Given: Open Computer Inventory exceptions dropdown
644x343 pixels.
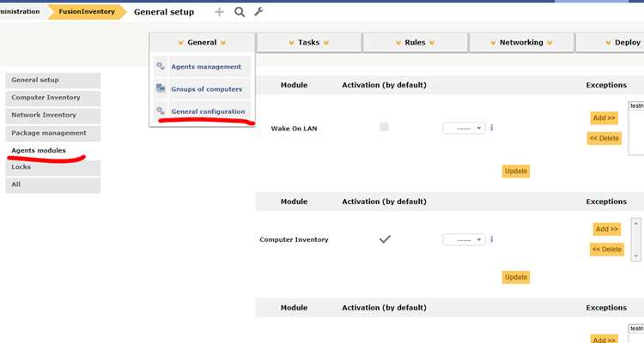Looking at the screenshot, I should [x=464, y=239].
